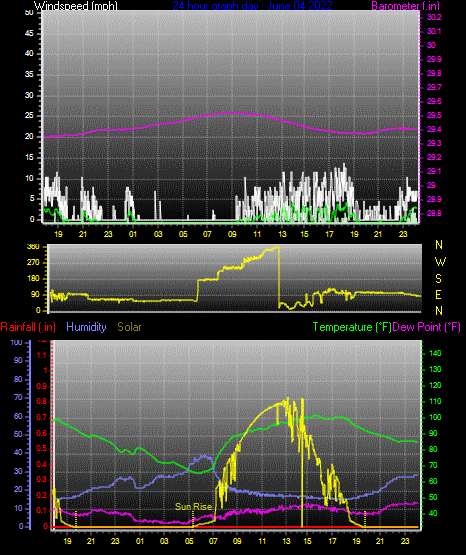Click the 29.1 value on the barometer axis
The height and width of the screenshot is (555, 466).
click(434, 171)
